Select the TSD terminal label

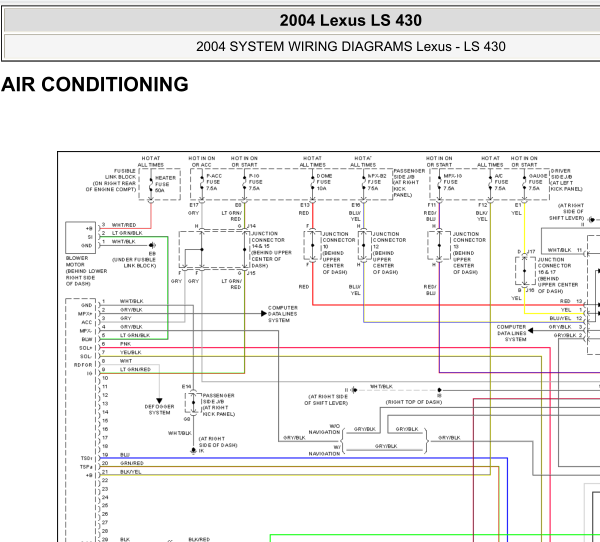point(86,458)
